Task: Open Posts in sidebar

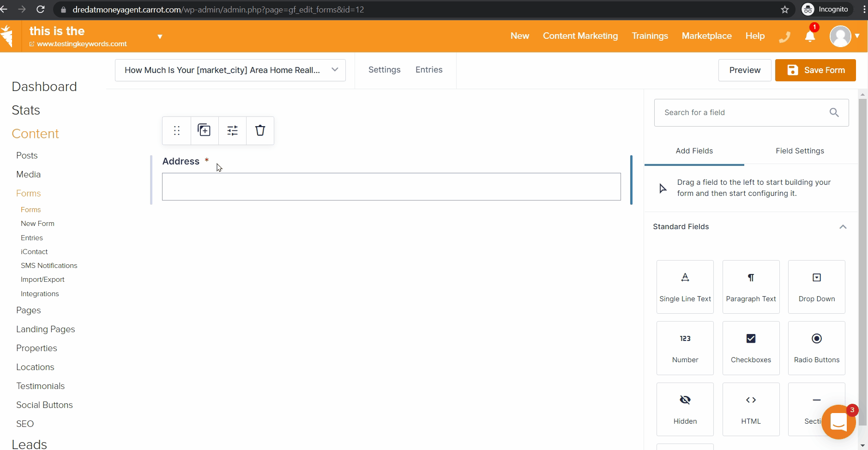Action: (27, 156)
